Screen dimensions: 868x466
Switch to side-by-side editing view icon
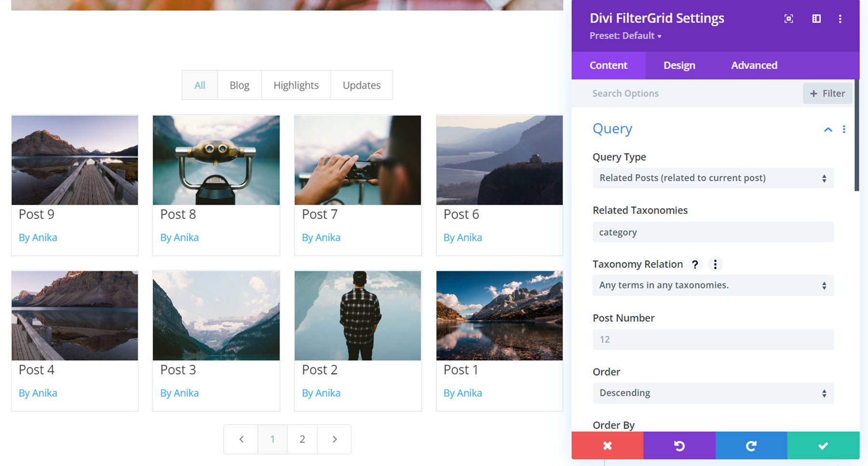[x=816, y=19]
